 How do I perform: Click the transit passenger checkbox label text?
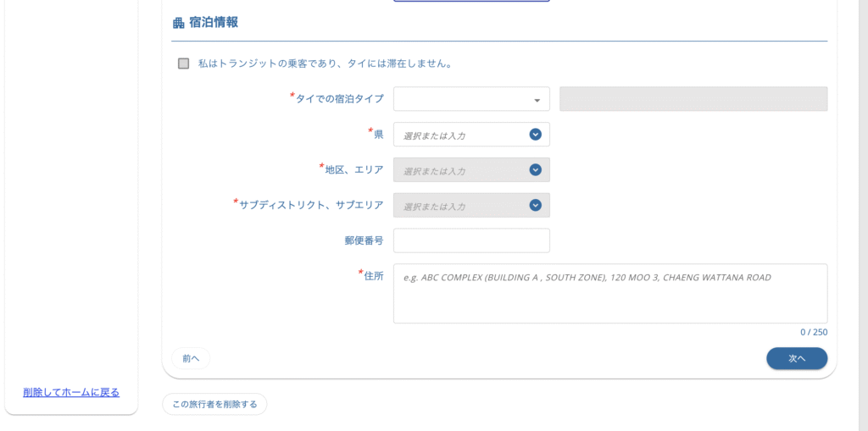325,64
